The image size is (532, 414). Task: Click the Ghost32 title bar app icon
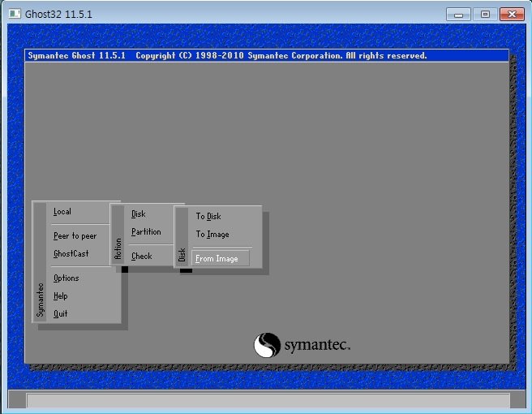15,14
